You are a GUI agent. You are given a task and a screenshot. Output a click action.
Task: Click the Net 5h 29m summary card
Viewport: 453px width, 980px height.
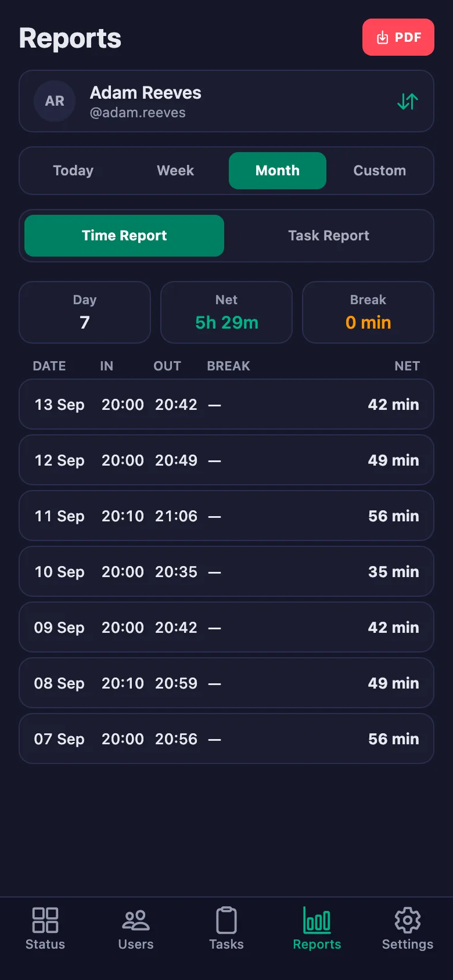[x=227, y=312]
